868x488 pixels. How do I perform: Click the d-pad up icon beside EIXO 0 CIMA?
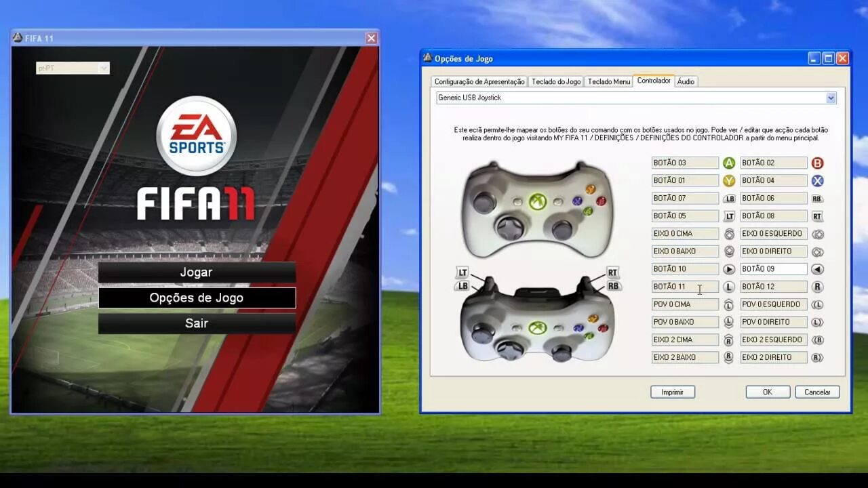[729, 234]
